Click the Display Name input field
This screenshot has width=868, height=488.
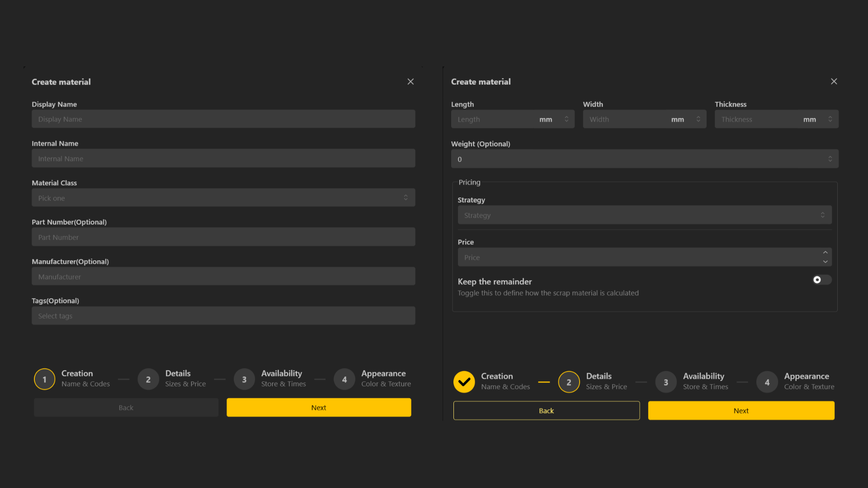(x=223, y=119)
